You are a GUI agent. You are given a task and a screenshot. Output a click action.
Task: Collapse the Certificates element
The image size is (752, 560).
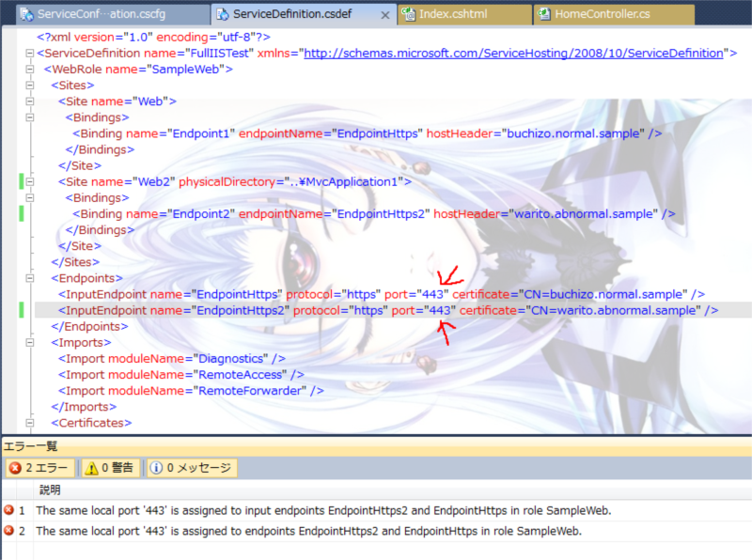(x=30, y=423)
